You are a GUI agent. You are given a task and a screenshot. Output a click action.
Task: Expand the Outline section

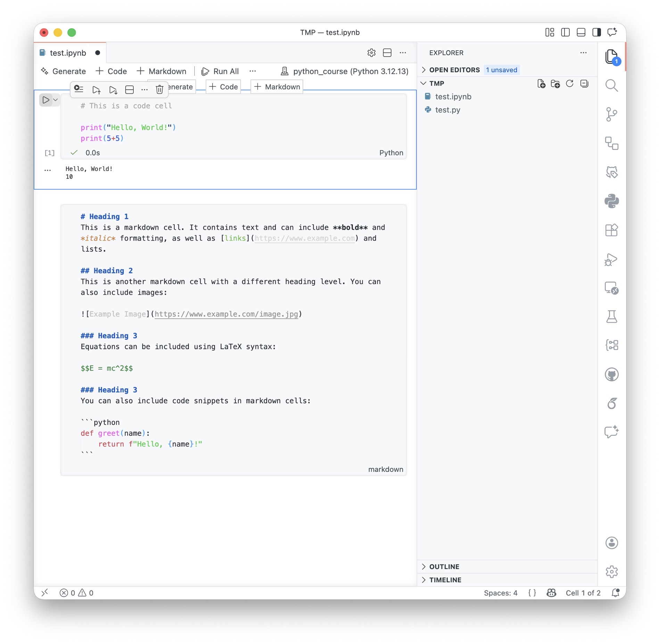click(444, 567)
